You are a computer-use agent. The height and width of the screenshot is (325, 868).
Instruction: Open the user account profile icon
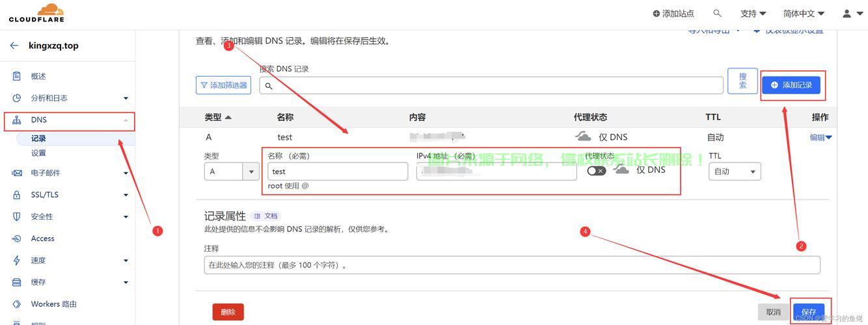[x=847, y=13]
